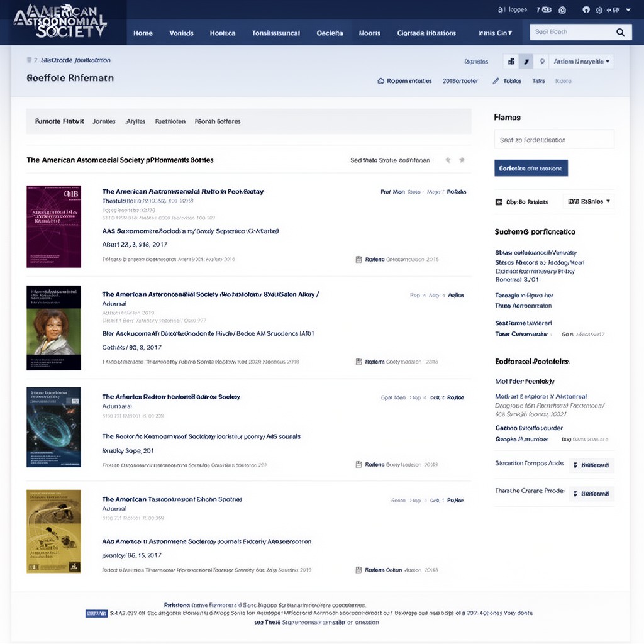Open the Atılern N neryeiile dropdown
644x644 pixels.
coord(582,62)
